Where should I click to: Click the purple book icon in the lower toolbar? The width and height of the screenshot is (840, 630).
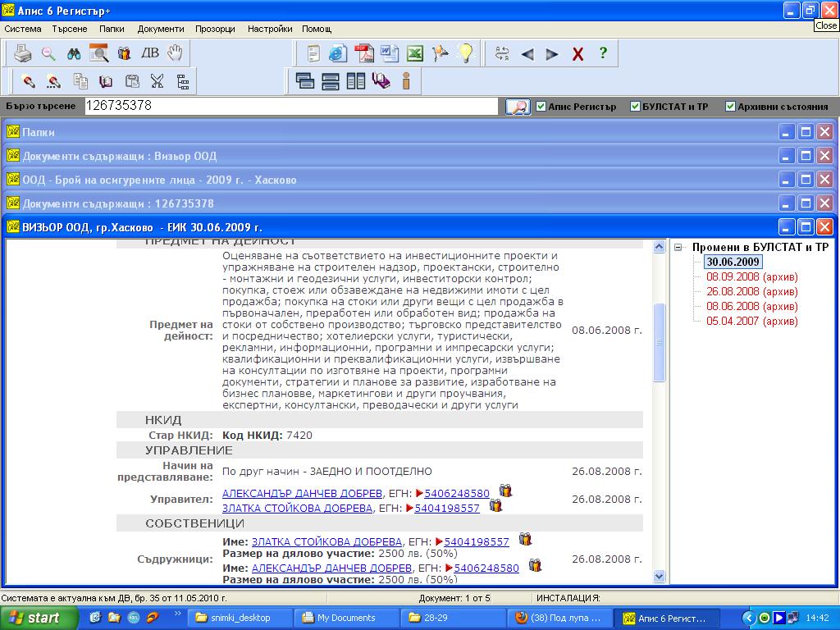pyautogui.click(x=106, y=81)
